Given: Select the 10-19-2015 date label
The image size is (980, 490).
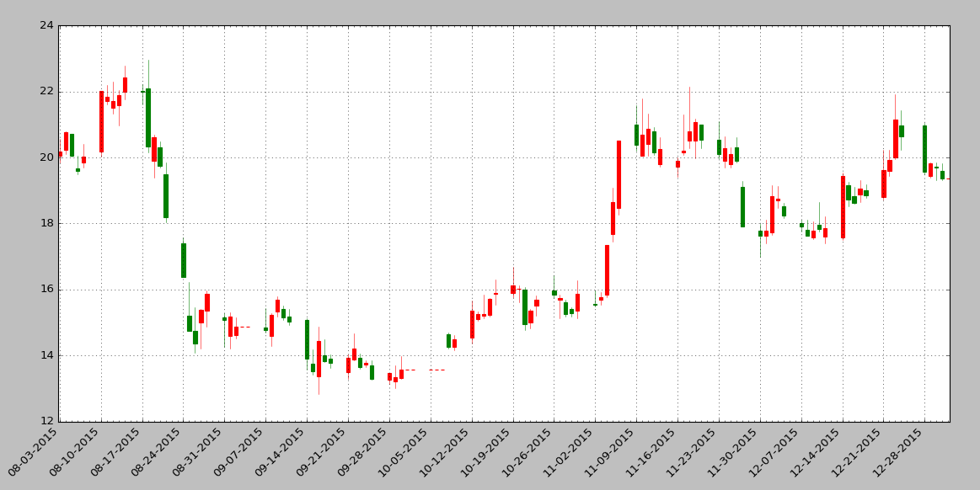Looking at the screenshot, I should click(x=486, y=452).
